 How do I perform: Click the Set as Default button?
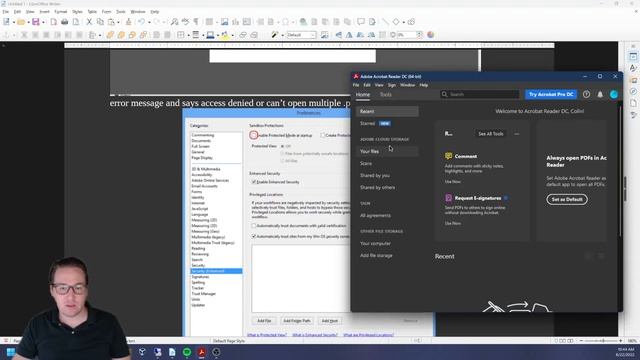pos(567,199)
